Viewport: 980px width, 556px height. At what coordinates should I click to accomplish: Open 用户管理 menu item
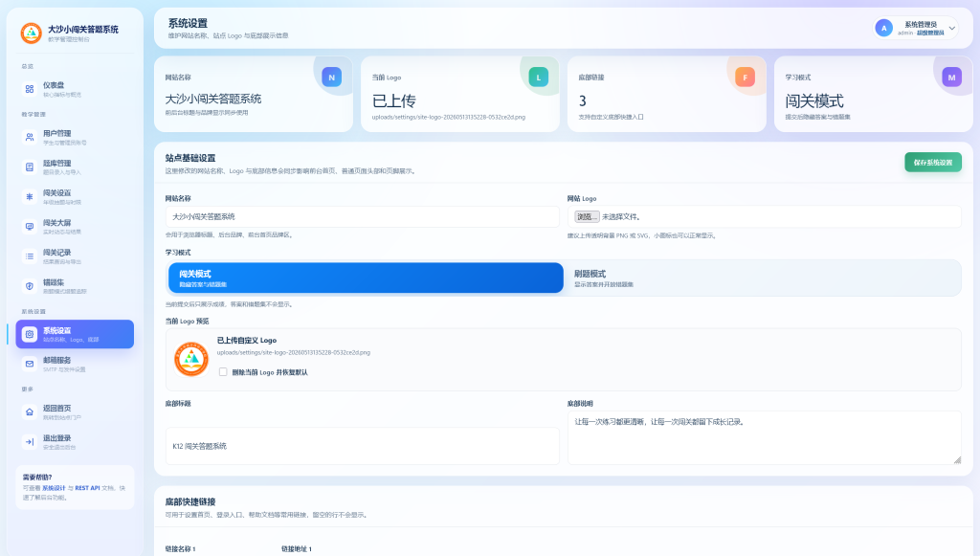click(75, 138)
